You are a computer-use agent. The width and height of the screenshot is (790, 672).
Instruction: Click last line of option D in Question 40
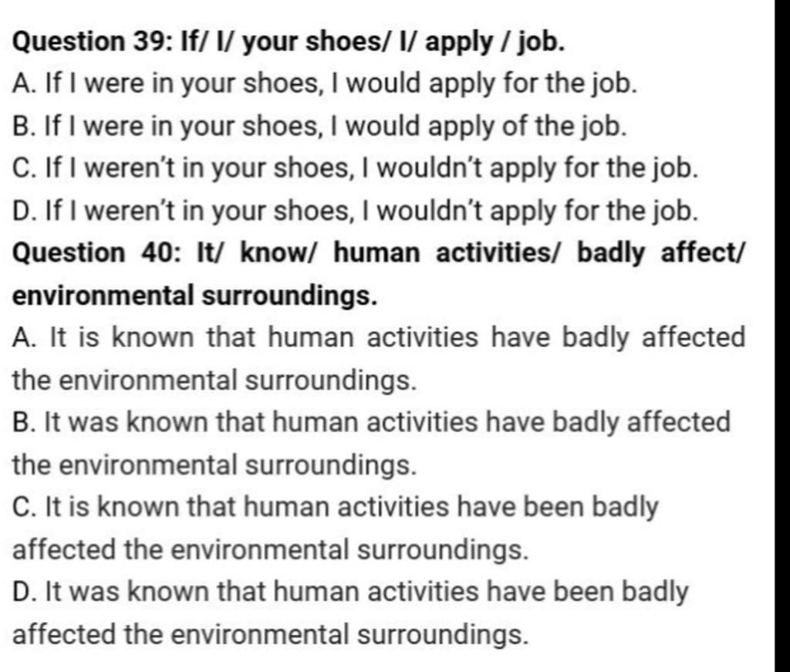(271, 634)
